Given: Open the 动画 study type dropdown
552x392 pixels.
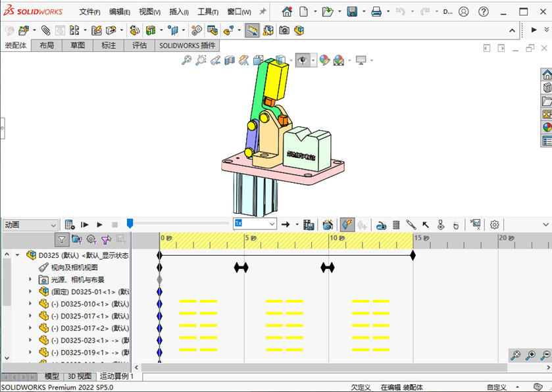Looking at the screenshot, I should click(30, 225).
